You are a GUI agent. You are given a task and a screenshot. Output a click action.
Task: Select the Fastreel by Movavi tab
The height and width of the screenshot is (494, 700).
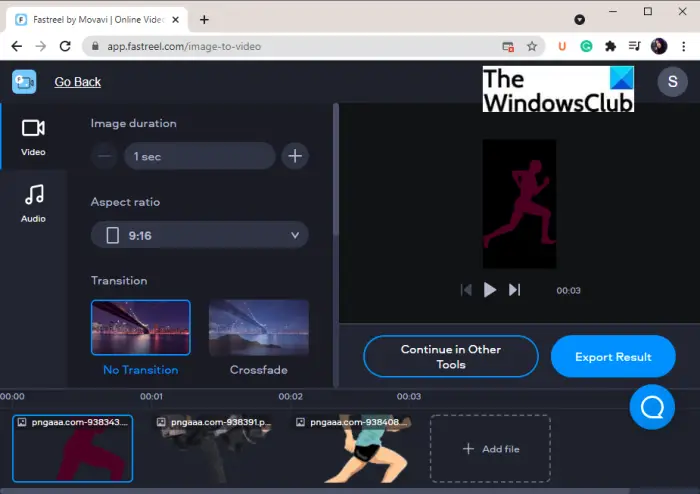click(97, 20)
